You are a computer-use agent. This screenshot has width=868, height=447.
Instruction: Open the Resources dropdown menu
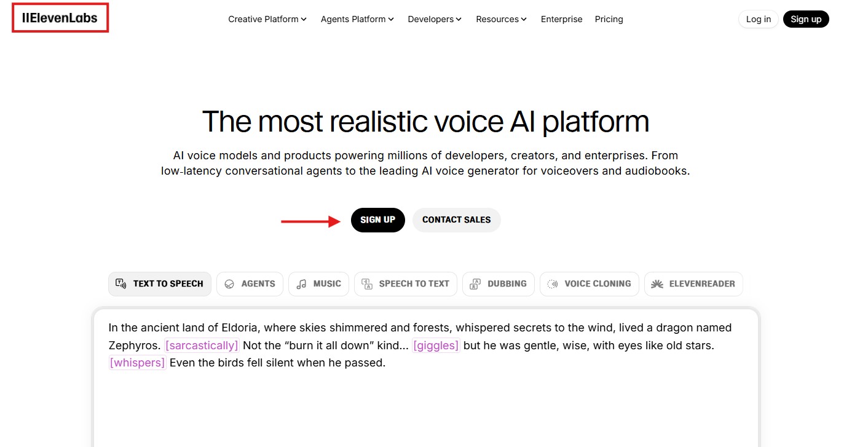coord(501,19)
